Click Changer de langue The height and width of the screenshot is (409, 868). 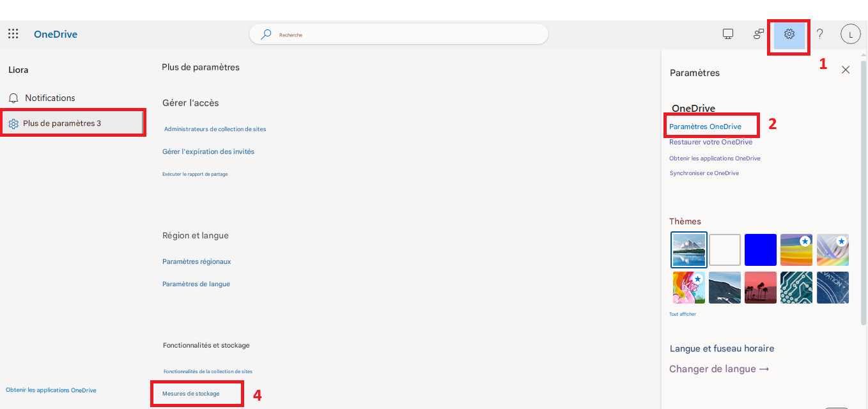719,369
